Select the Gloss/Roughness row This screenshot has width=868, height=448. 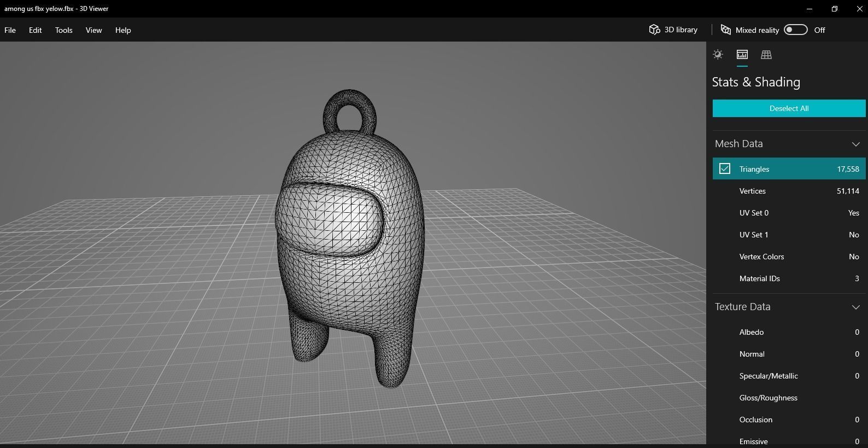(789, 398)
